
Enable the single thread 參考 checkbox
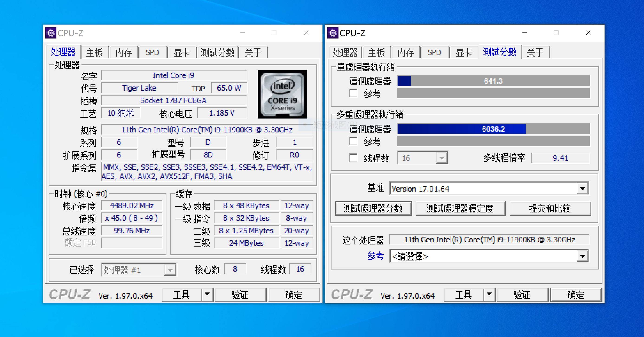tap(353, 93)
